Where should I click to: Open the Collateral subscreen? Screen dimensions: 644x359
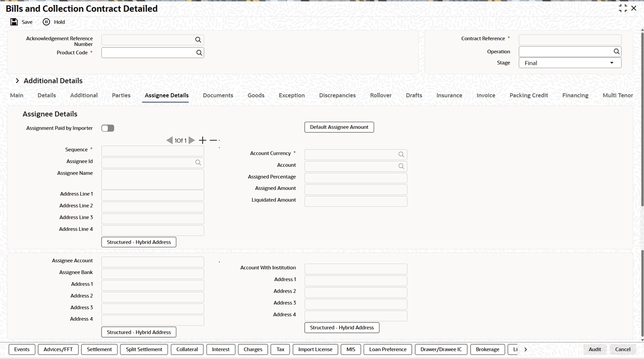tap(187, 349)
